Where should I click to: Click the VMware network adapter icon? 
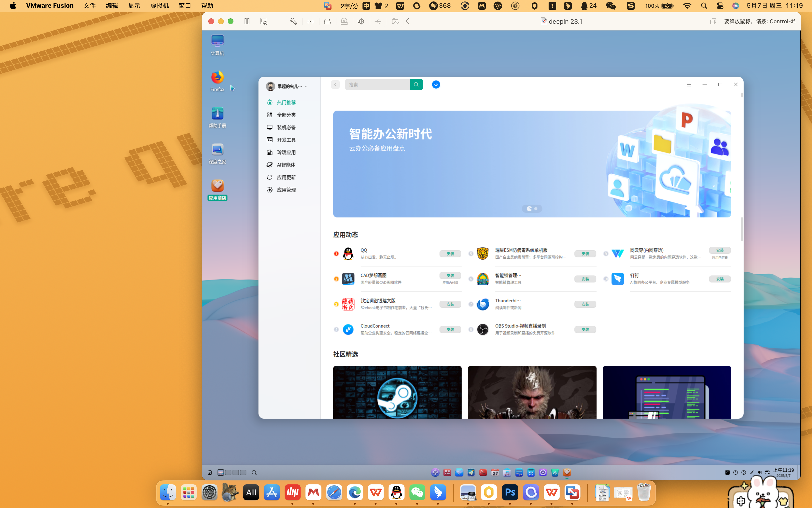(x=310, y=22)
